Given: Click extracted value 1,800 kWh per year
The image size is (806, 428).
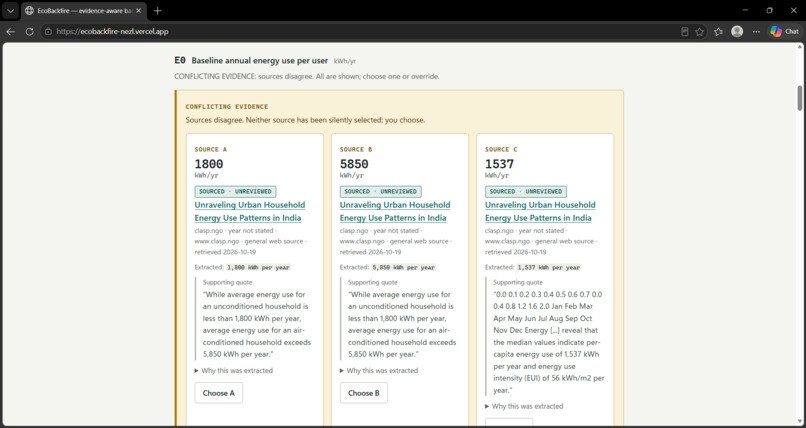Looking at the screenshot, I should pyautogui.click(x=259, y=268).
